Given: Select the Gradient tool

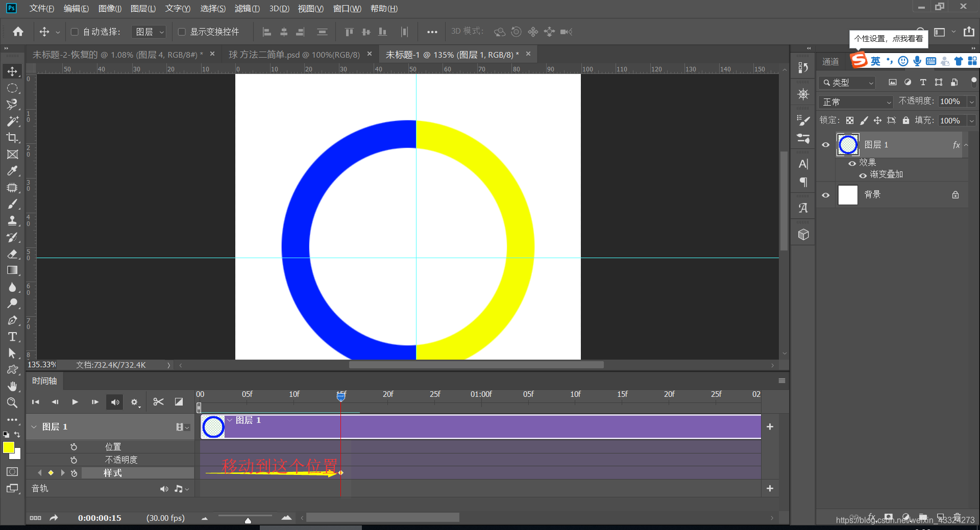Looking at the screenshot, I should (x=12, y=270).
